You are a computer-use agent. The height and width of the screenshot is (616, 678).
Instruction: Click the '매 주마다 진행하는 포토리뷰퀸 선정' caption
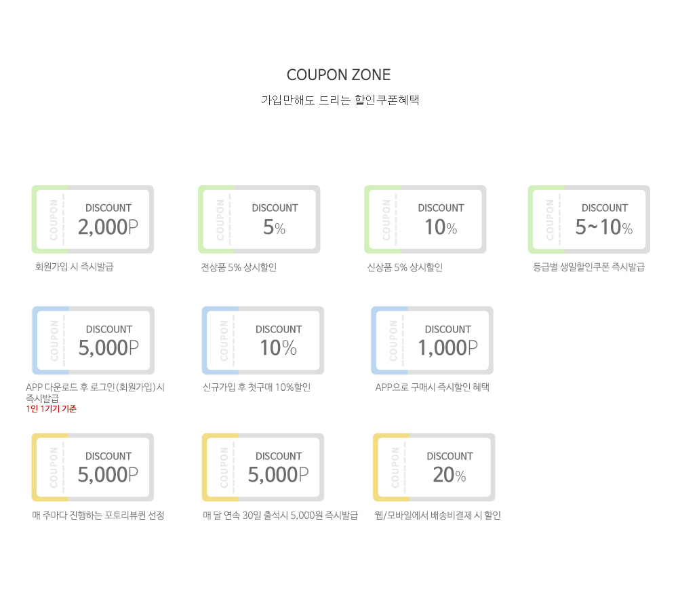click(x=98, y=516)
